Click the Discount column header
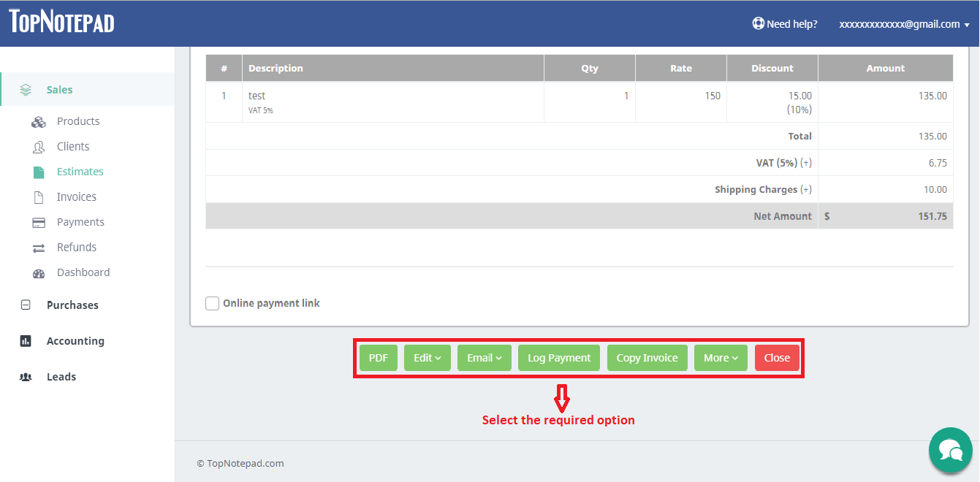 pos(772,68)
